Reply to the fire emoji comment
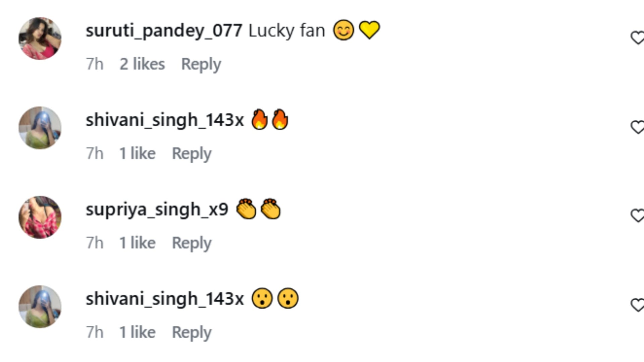The image size is (644, 362). pos(192,154)
